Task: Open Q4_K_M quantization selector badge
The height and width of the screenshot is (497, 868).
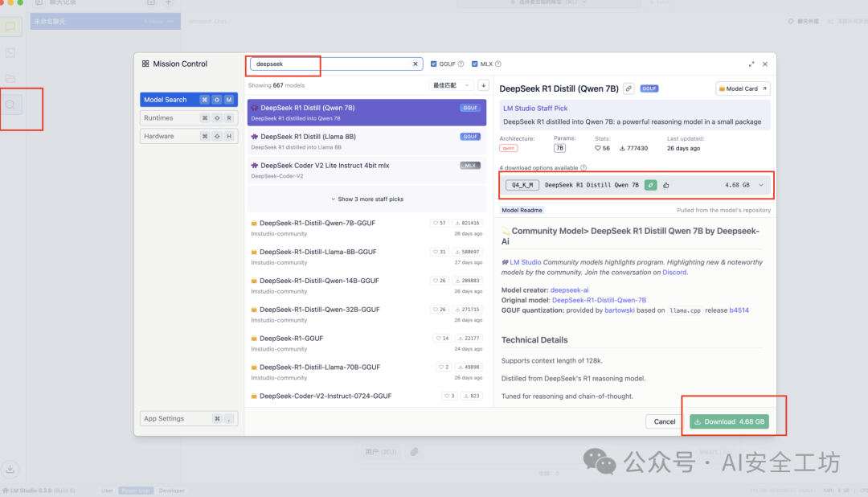Action: click(522, 185)
